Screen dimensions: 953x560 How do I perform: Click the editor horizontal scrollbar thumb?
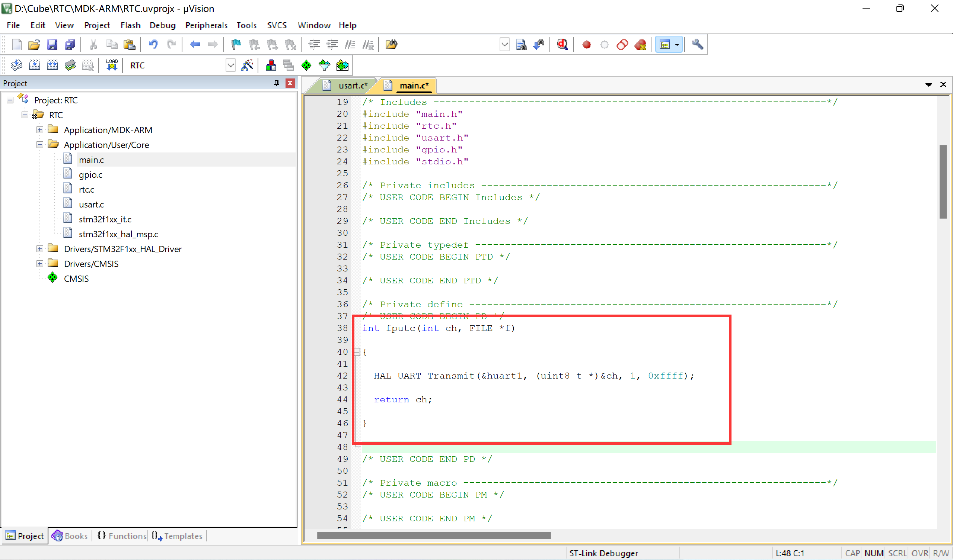coord(433,535)
